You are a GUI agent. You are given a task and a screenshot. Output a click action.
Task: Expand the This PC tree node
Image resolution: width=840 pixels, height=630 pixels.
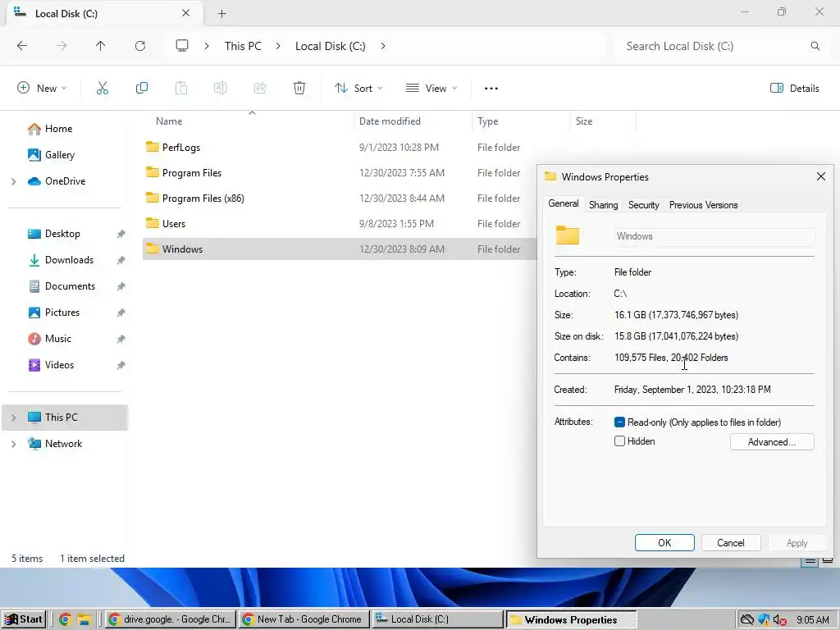[x=14, y=418]
